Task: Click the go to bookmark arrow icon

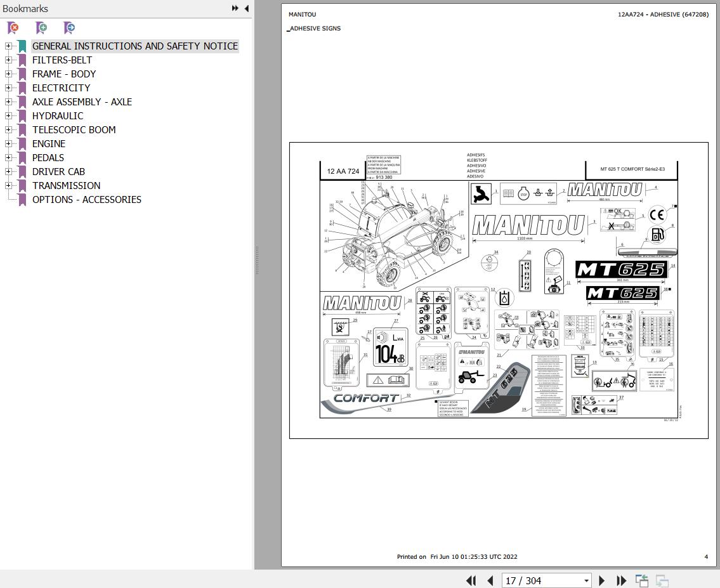Action: pos(69,28)
